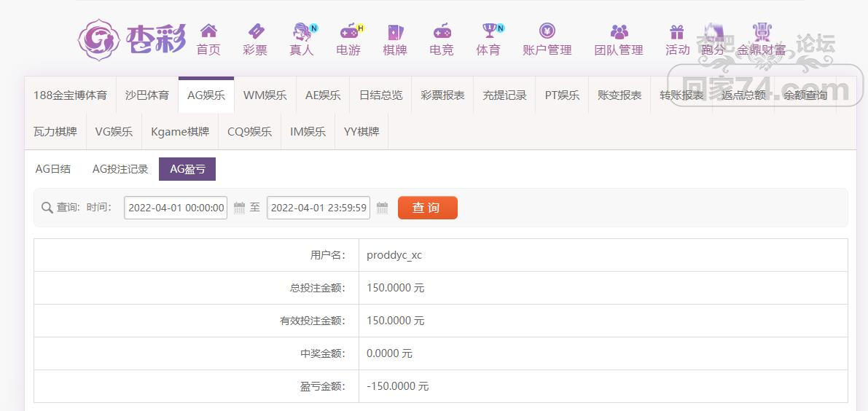
Task: Click the 杏彩 logo emblem
Action: 99,40
